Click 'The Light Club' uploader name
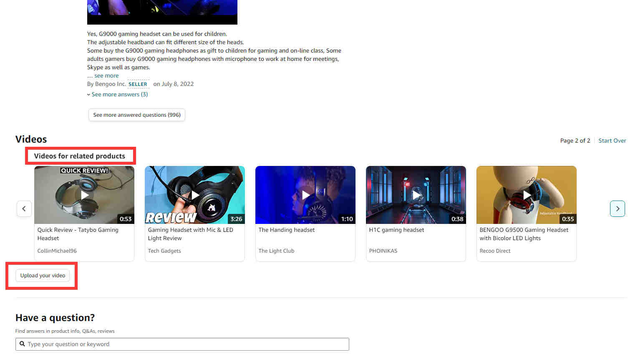The height and width of the screenshot is (364, 633). (276, 251)
